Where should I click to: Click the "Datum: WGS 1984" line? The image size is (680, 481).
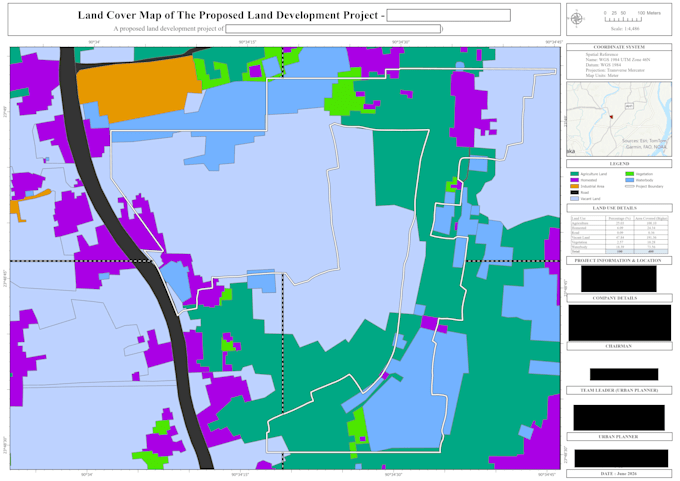(603, 65)
